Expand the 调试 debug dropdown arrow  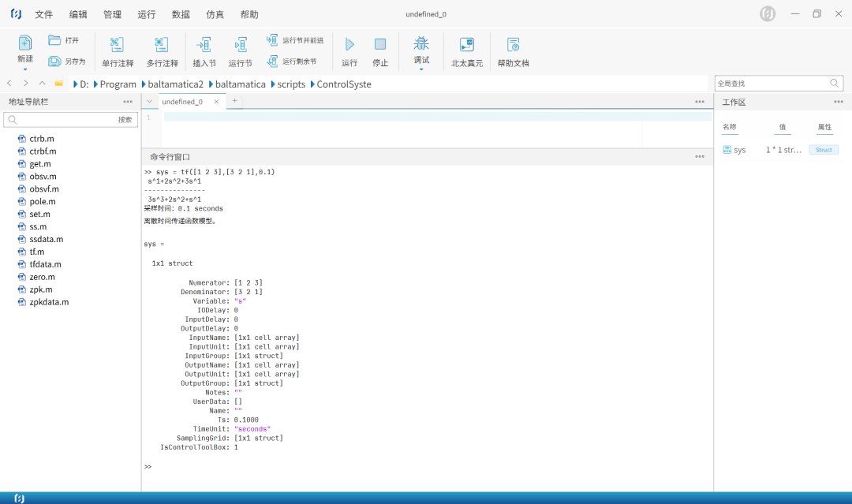point(421,70)
